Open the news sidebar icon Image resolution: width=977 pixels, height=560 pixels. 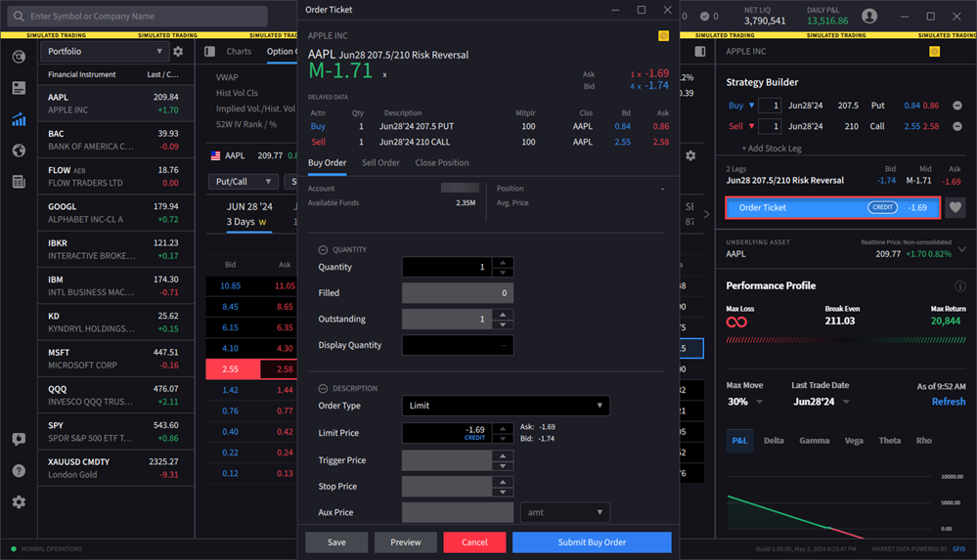(x=19, y=181)
